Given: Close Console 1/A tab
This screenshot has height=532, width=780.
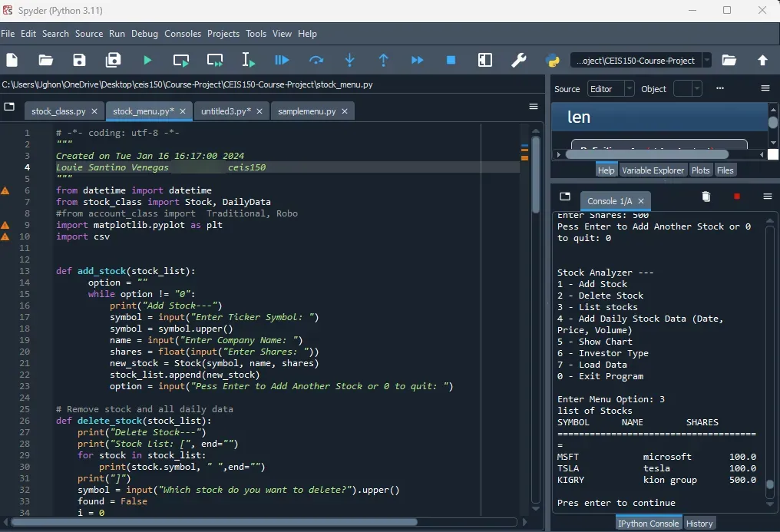Looking at the screenshot, I should pos(641,201).
